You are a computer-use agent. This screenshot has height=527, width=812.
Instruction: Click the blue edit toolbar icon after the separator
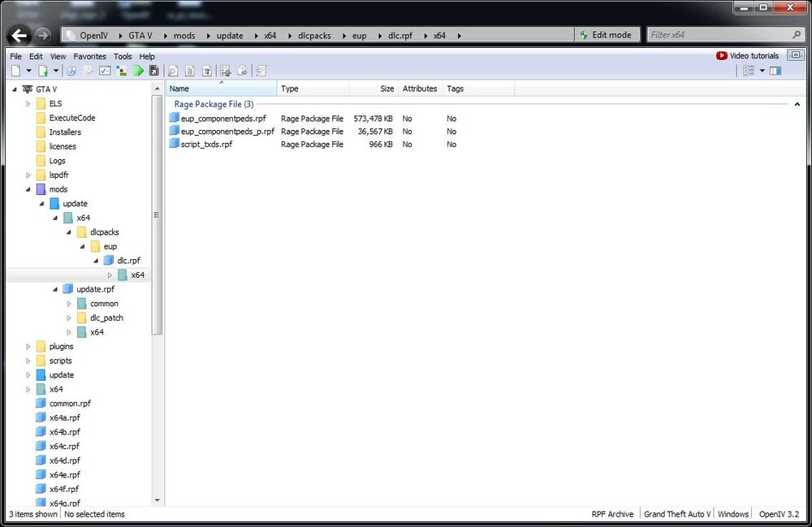[71, 71]
